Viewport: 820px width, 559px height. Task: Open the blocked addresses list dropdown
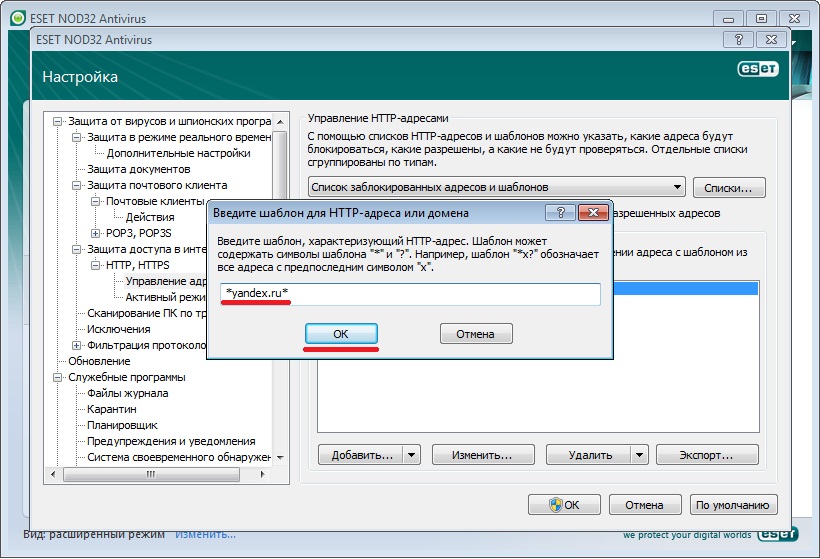[497, 187]
